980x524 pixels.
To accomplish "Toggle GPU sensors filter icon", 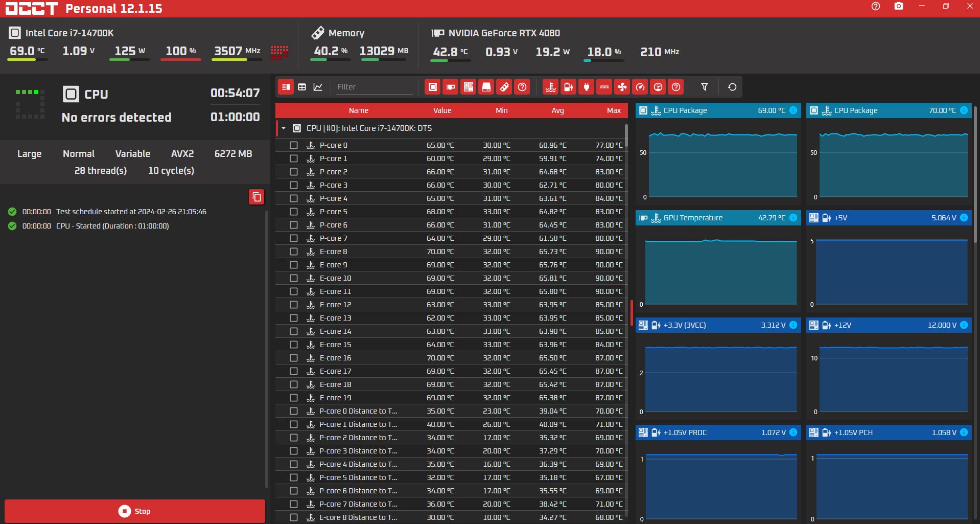I will (451, 87).
